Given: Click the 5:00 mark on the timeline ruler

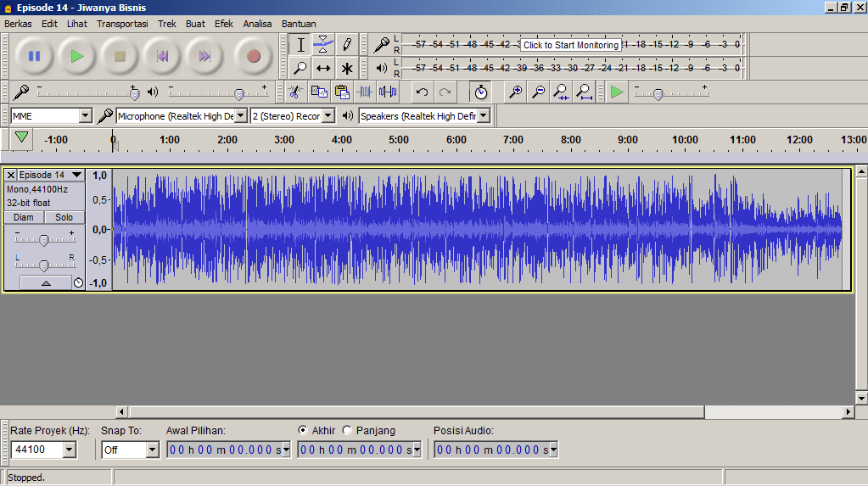Looking at the screenshot, I should click(x=399, y=141).
